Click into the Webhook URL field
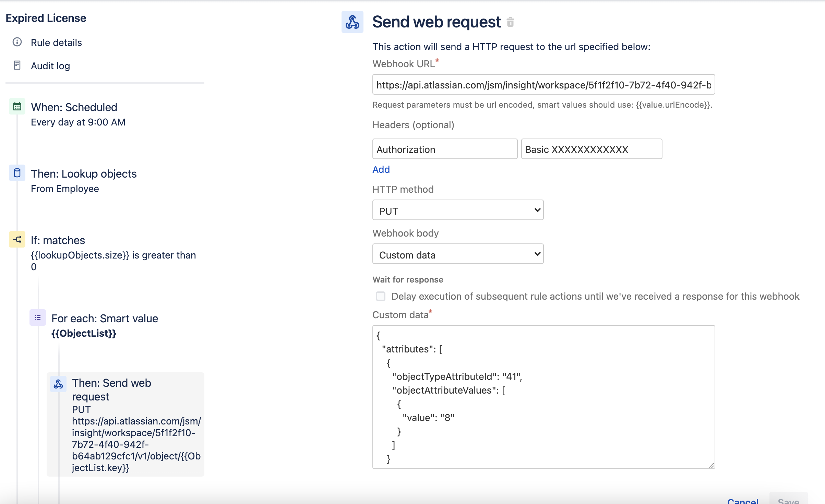The width and height of the screenshot is (825, 504). coord(543,85)
